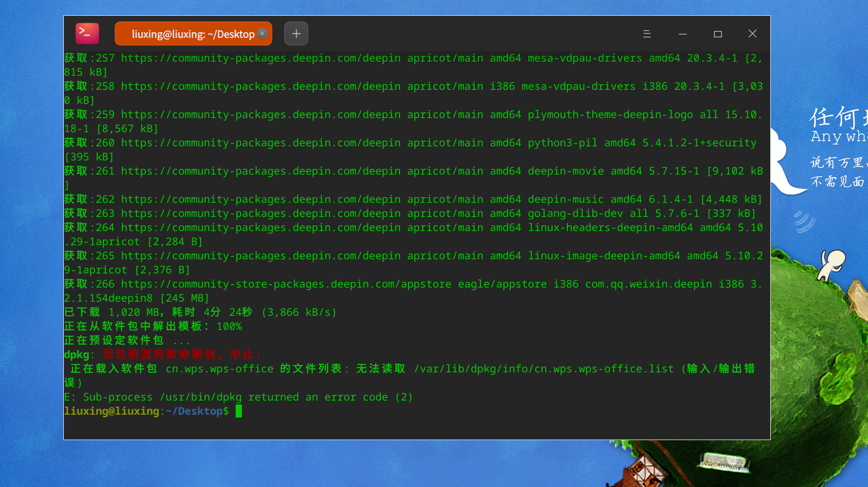Click the line 261 community-packages.deepin.com URL
Screen dimensions: 868x487
(261, 171)
